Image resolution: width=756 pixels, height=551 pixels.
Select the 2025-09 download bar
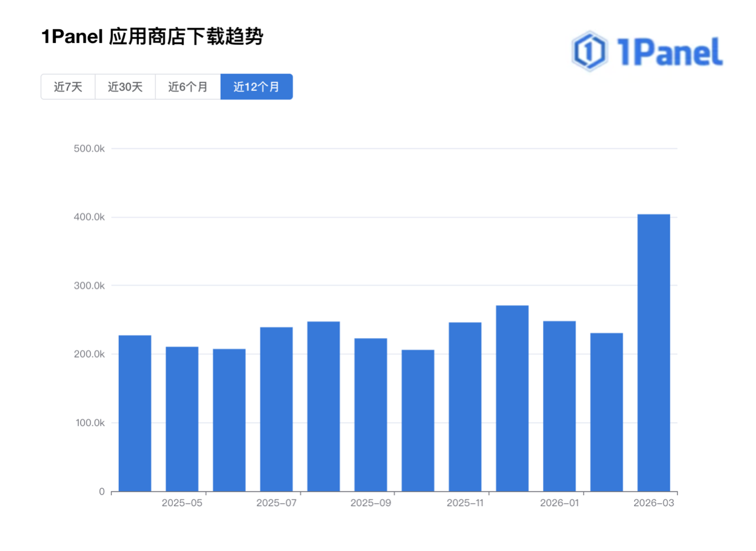370,419
